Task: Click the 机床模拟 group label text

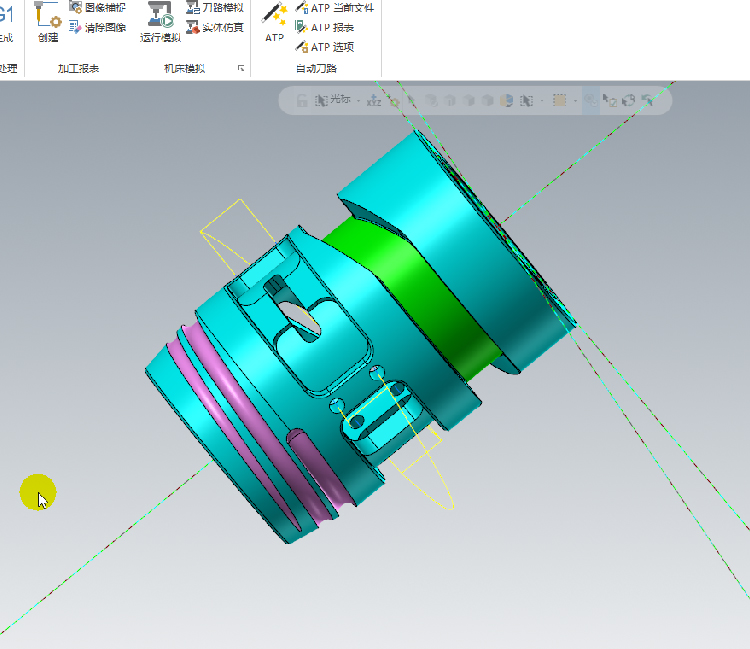Action: tap(184, 68)
